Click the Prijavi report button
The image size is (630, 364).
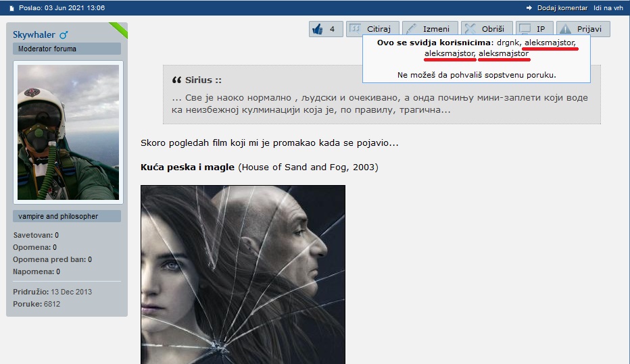pos(583,29)
